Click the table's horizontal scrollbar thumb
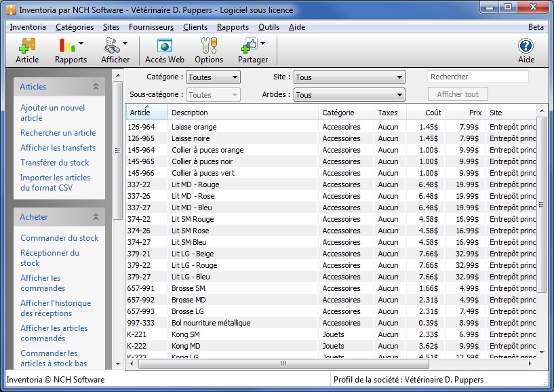Image resolution: width=554 pixels, height=392 pixels. coord(283,364)
